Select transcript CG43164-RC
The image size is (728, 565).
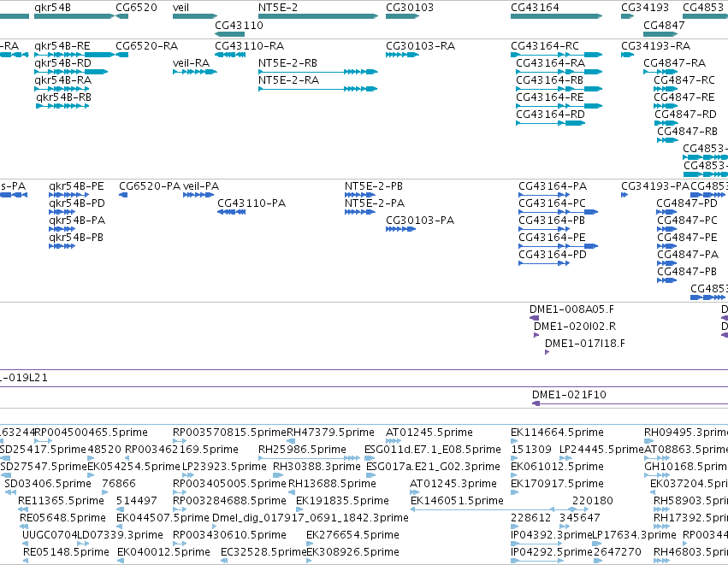tap(545, 46)
